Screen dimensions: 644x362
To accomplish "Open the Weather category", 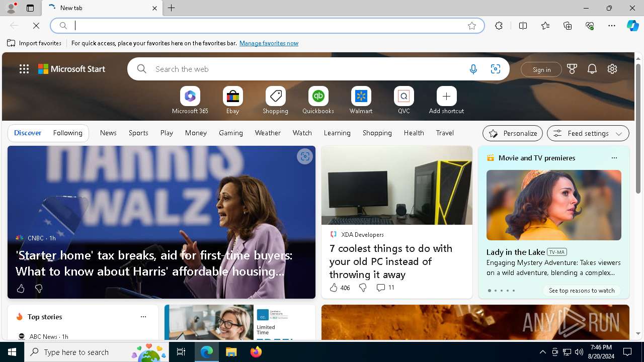I will click(x=268, y=133).
